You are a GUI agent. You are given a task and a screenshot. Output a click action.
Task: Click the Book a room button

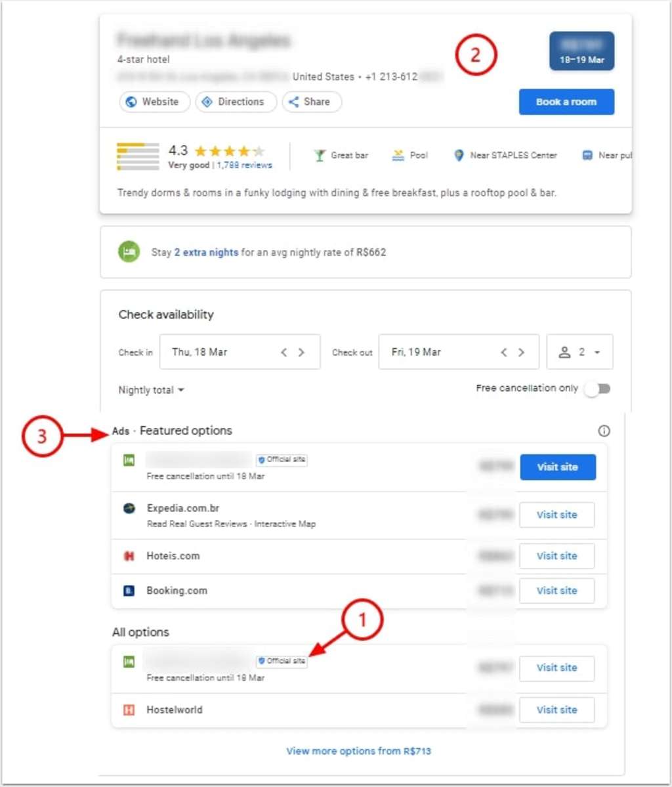tap(566, 102)
